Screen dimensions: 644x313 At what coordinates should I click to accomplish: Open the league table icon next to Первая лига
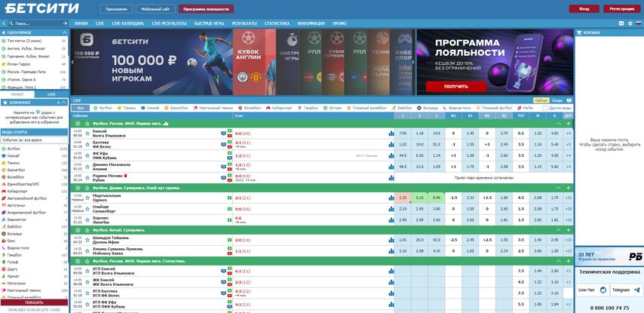[x=166, y=123]
